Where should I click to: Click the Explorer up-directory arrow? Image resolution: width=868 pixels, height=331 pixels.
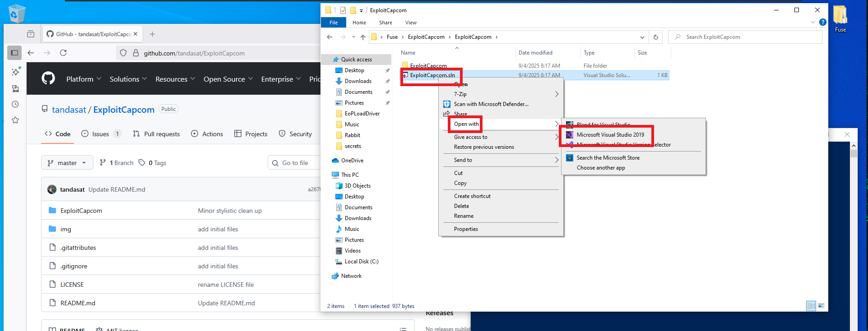click(x=363, y=37)
